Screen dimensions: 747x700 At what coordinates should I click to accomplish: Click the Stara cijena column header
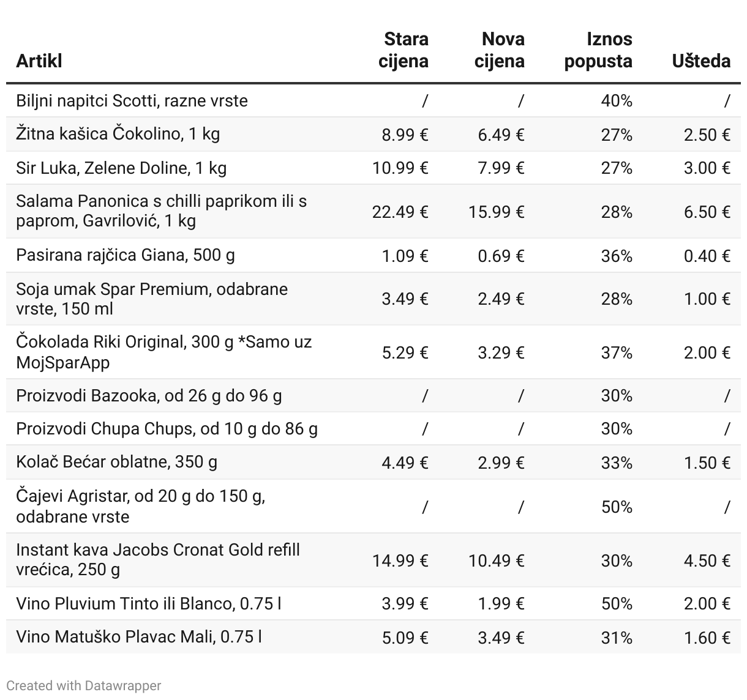(x=404, y=50)
